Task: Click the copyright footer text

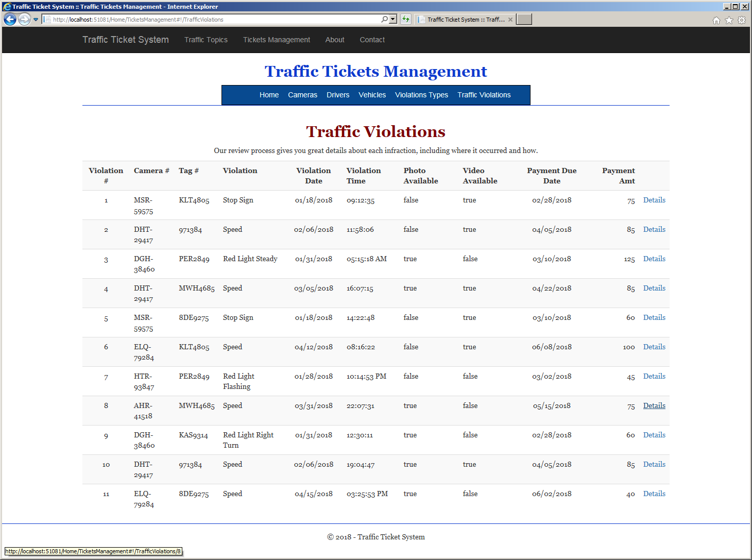Action: click(376, 537)
